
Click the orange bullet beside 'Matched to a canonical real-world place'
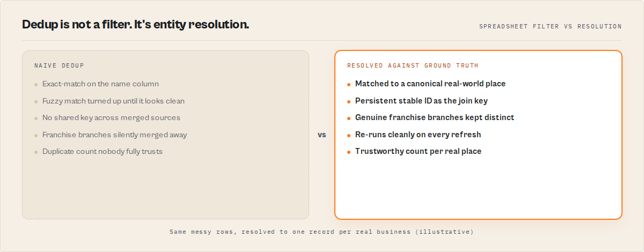(x=349, y=85)
